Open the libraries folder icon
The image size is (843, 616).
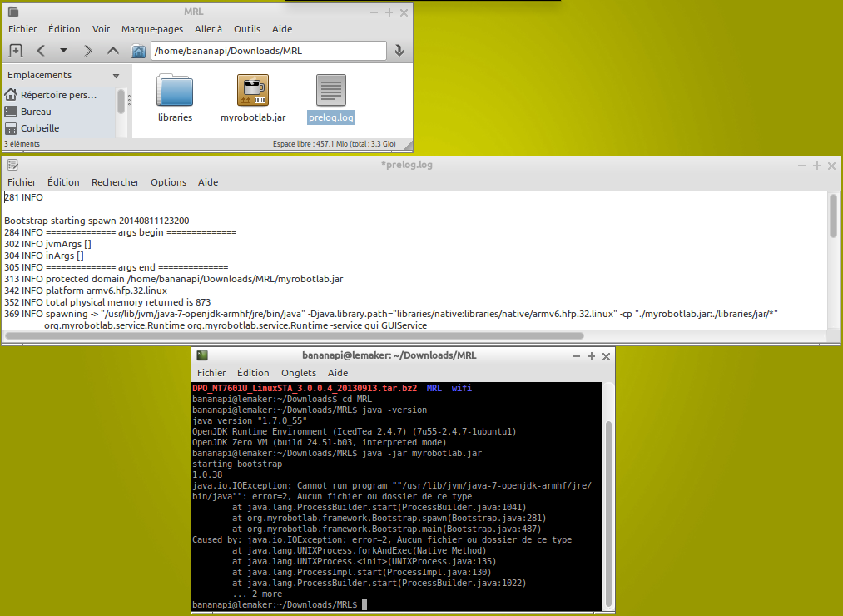[175, 90]
